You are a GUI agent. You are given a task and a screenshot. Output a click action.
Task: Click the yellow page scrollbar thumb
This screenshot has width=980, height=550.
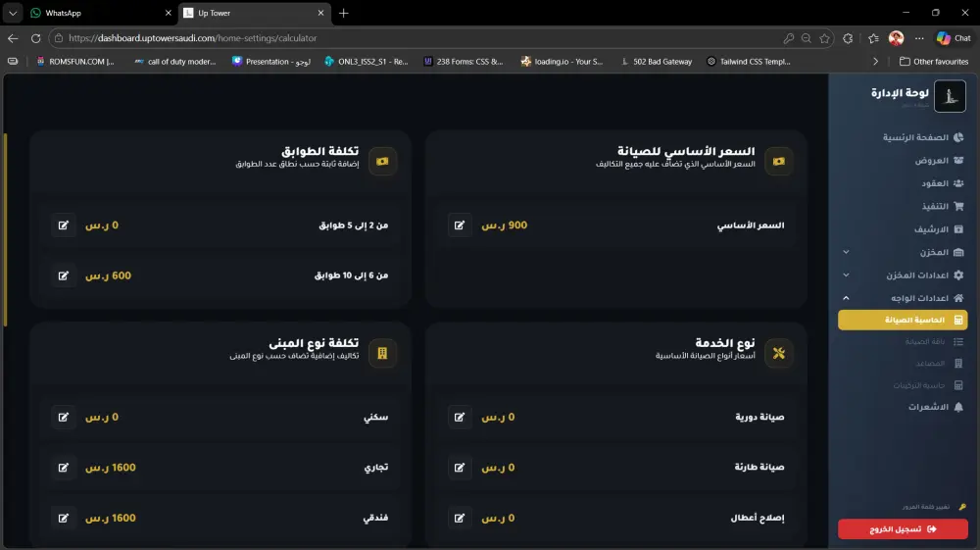tap(6, 230)
